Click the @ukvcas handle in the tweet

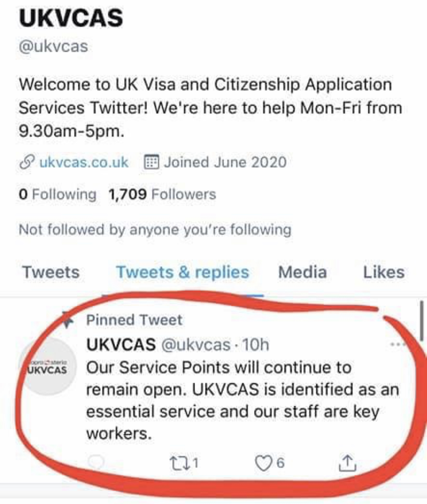click(196, 345)
